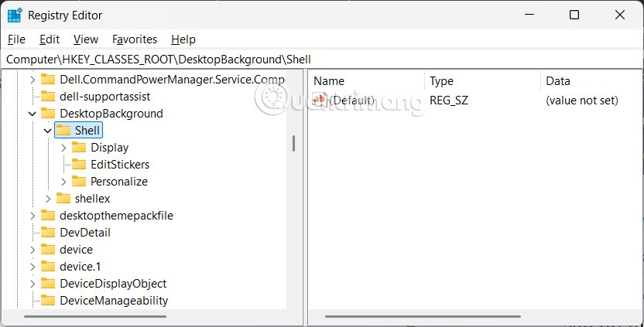644x327 pixels.
Task: Click the DevDetail folder icon
Action: point(48,233)
